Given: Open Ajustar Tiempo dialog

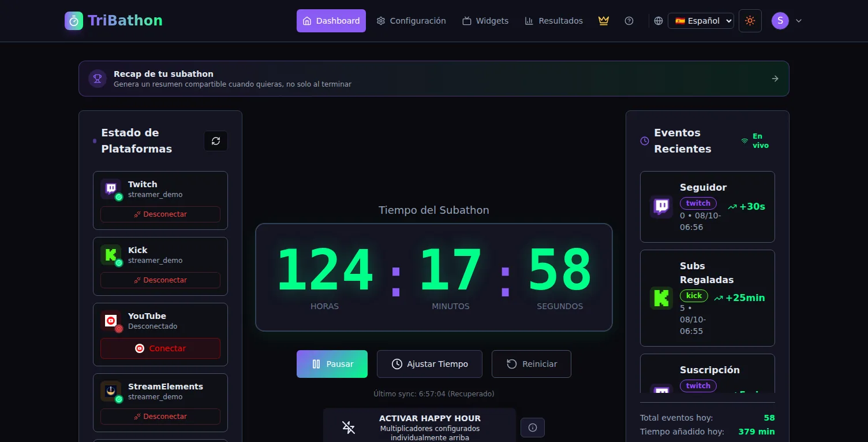Looking at the screenshot, I should coord(429,364).
